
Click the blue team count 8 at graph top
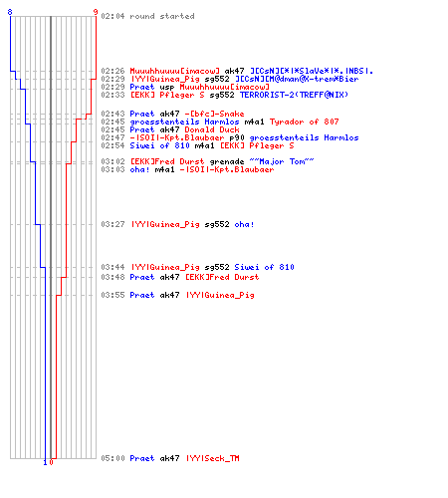point(10,12)
